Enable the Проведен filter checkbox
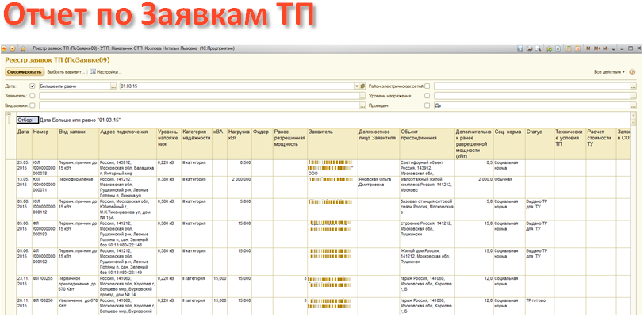Screen dimensions: 644x317 coord(427,105)
